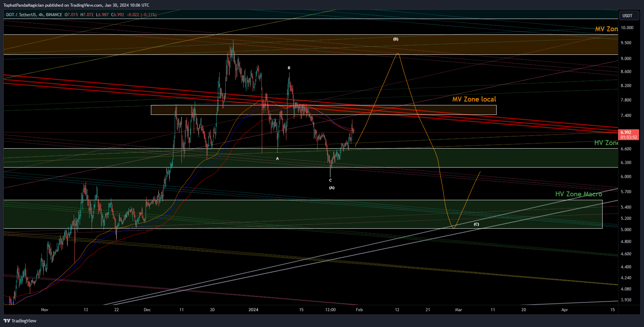Image resolution: width=644 pixels, height=327 pixels.
Task: Click the 22 date label on time axis
Action: (117, 310)
